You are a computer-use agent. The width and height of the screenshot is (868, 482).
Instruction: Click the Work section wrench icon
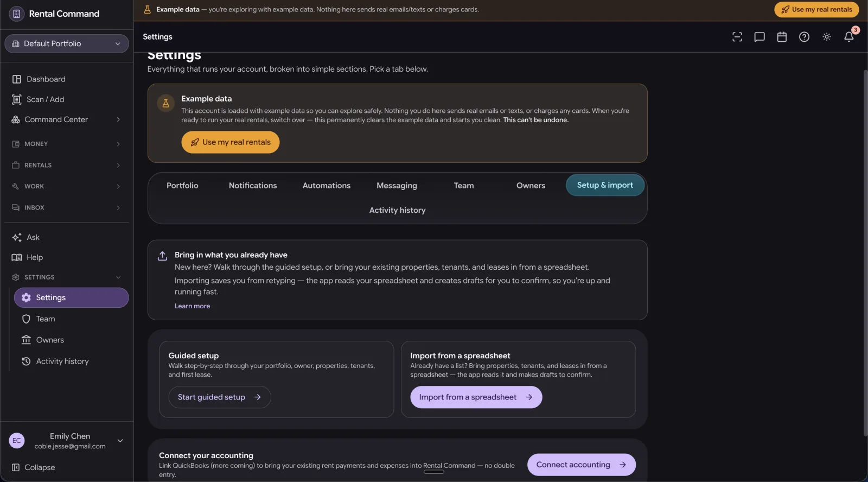[16, 186]
